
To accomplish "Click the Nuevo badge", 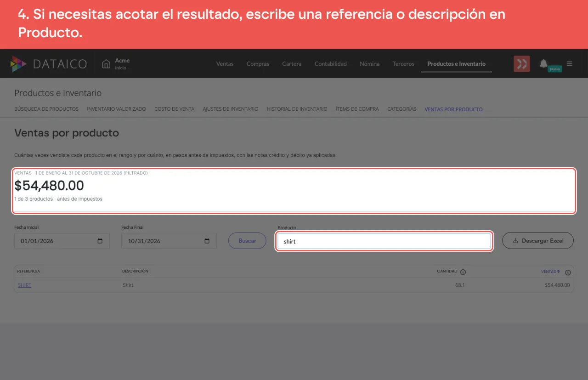I will coord(555,69).
